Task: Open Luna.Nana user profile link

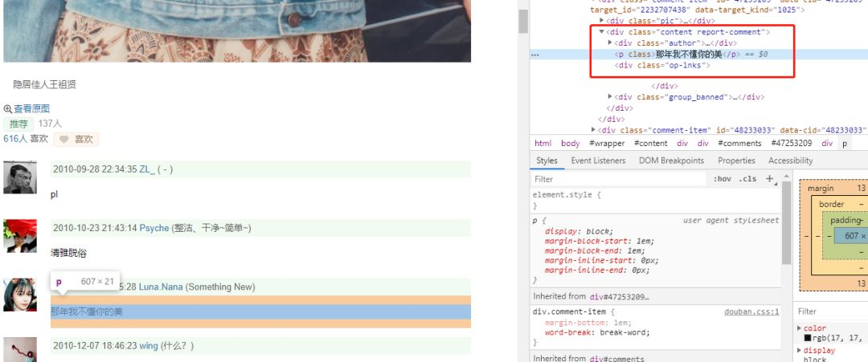Action: (x=161, y=287)
